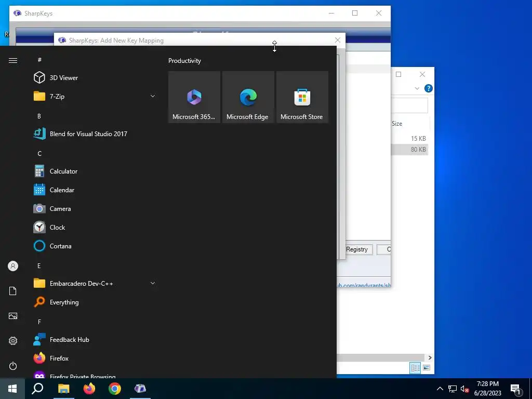Click the muted volume tray icon
This screenshot has height=399, width=532.
tap(464, 389)
